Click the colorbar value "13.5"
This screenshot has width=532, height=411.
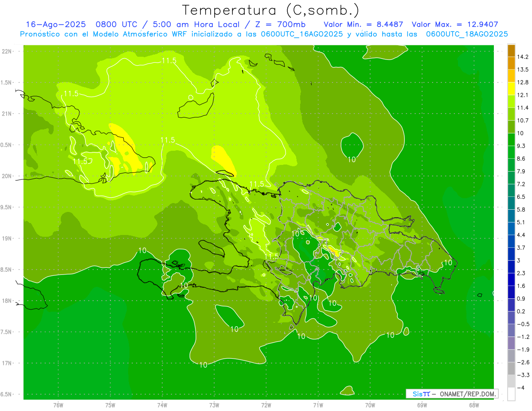[x=523, y=70]
